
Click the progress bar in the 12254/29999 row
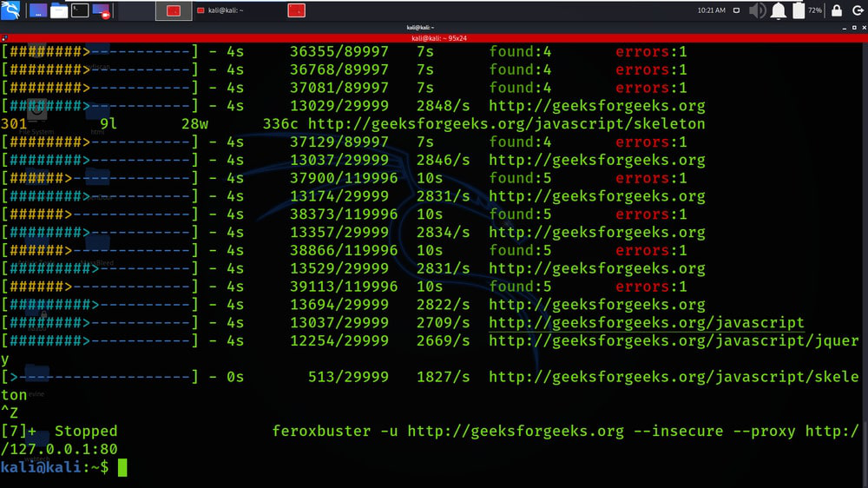pos(100,340)
